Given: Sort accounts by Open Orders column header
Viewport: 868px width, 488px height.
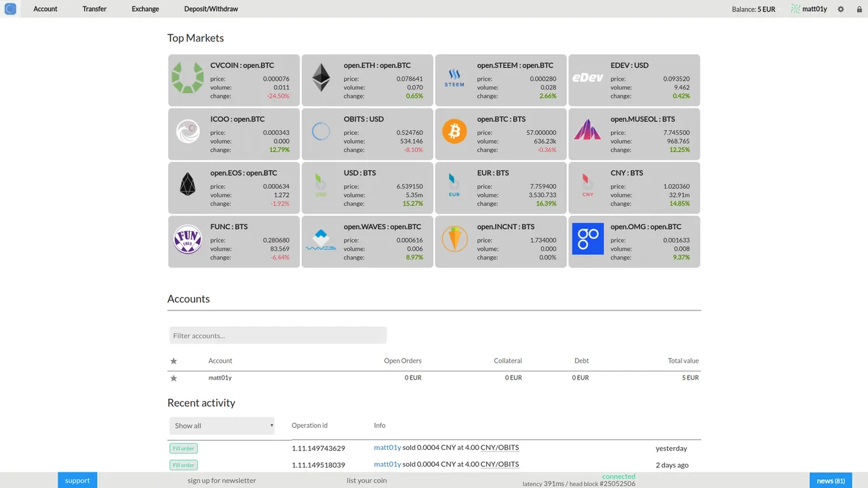Looking at the screenshot, I should [403, 361].
